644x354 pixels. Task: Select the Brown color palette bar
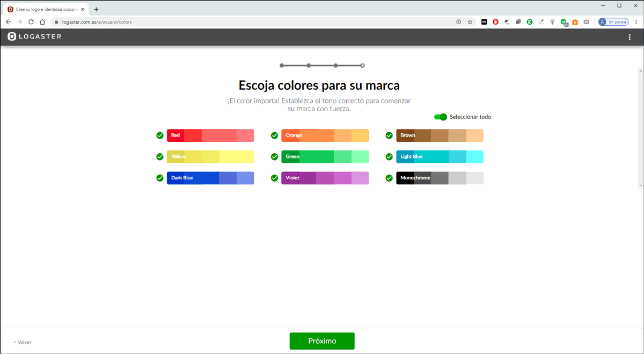pos(440,135)
